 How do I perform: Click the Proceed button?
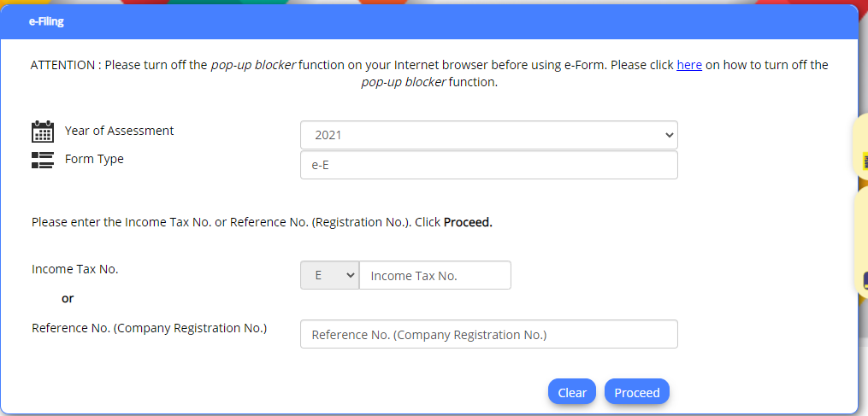636,392
